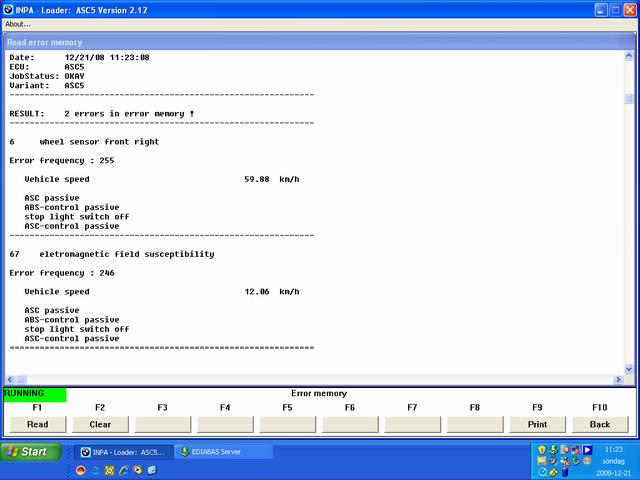Click the horizontal scrollbar left arrow
This screenshot has width=640, height=480.
click(10, 380)
